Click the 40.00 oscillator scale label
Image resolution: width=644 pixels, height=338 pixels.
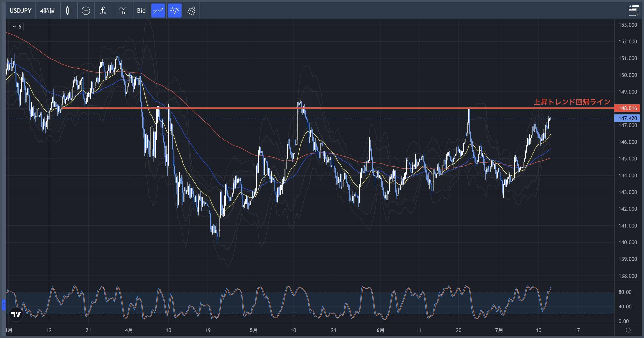click(x=625, y=307)
